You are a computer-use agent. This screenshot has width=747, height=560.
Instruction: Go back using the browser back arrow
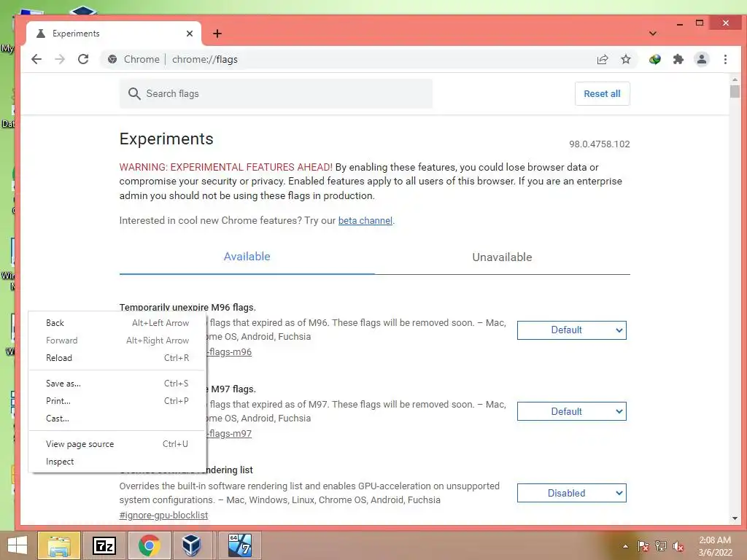36,59
